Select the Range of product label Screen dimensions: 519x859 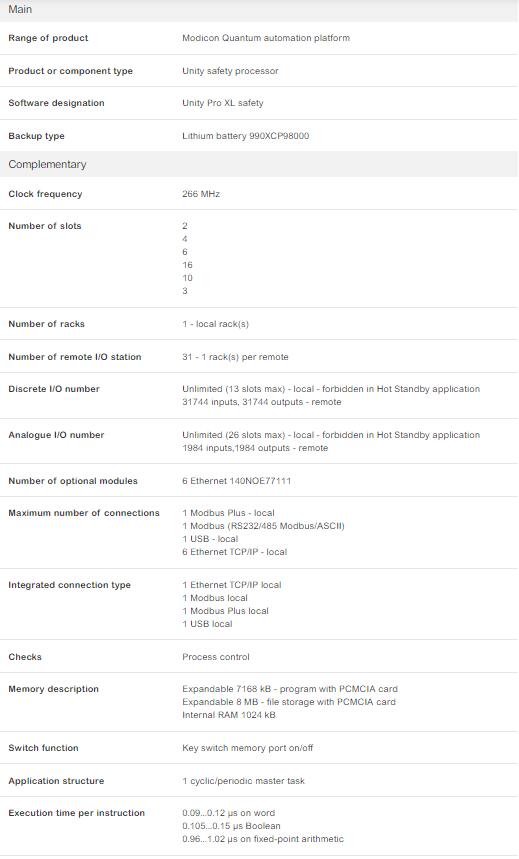48,38
